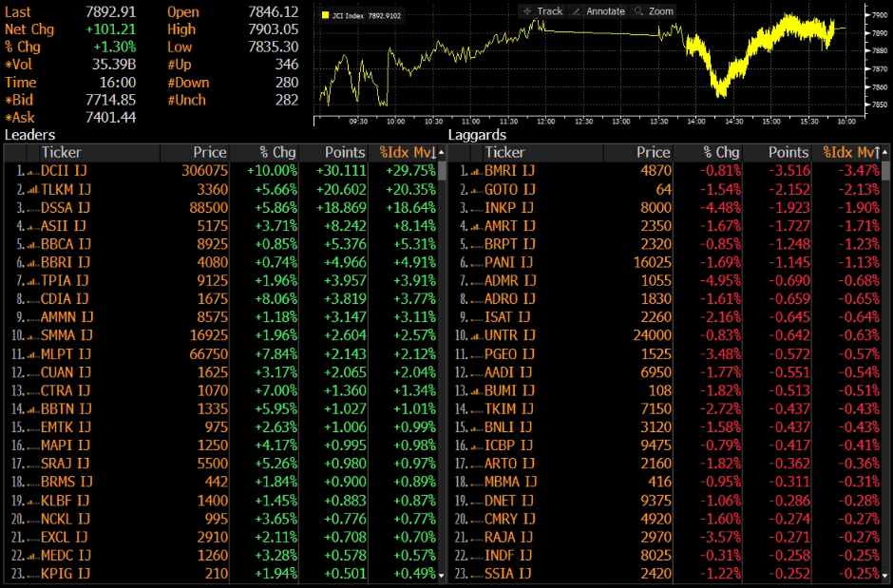The height and width of the screenshot is (588, 893).
Task: Open the mini chart icon beside BBCA IJ
Action: pos(33,244)
